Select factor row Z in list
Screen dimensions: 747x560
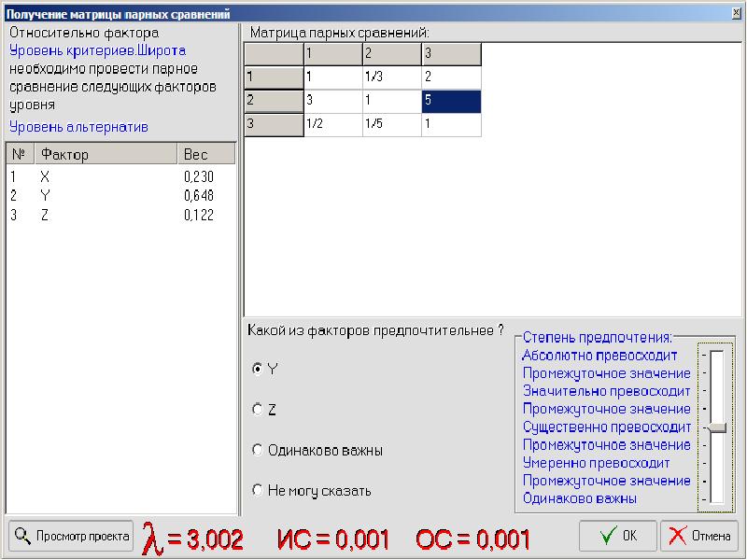tap(121, 216)
